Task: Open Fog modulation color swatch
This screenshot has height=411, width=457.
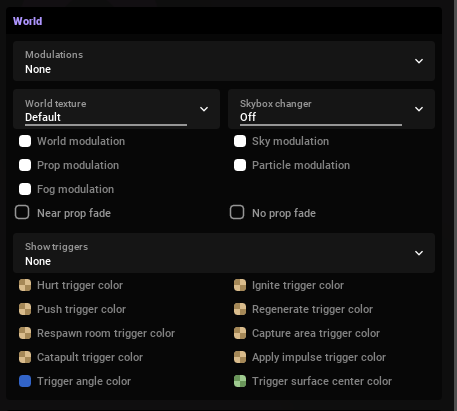Action: (x=25, y=189)
